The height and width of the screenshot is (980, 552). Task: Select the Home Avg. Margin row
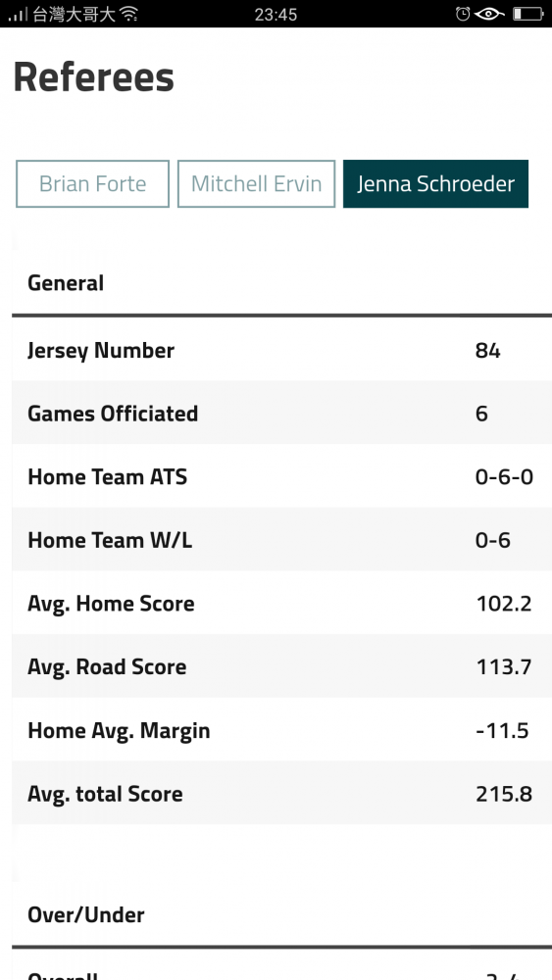282,730
